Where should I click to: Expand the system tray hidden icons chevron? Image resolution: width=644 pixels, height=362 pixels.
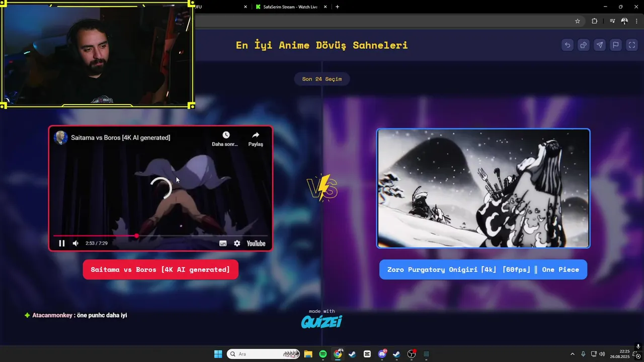click(572, 354)
